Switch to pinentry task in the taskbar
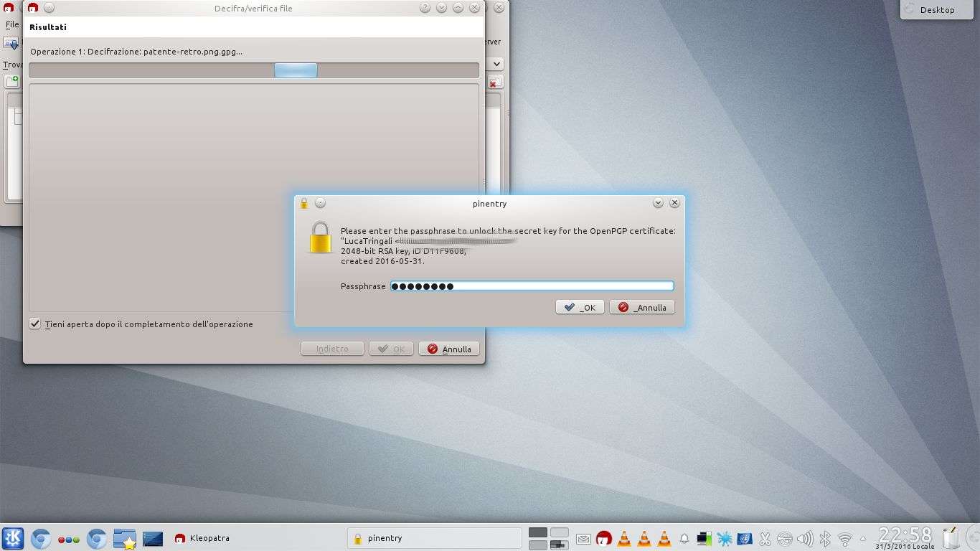 tap(435, 538)
